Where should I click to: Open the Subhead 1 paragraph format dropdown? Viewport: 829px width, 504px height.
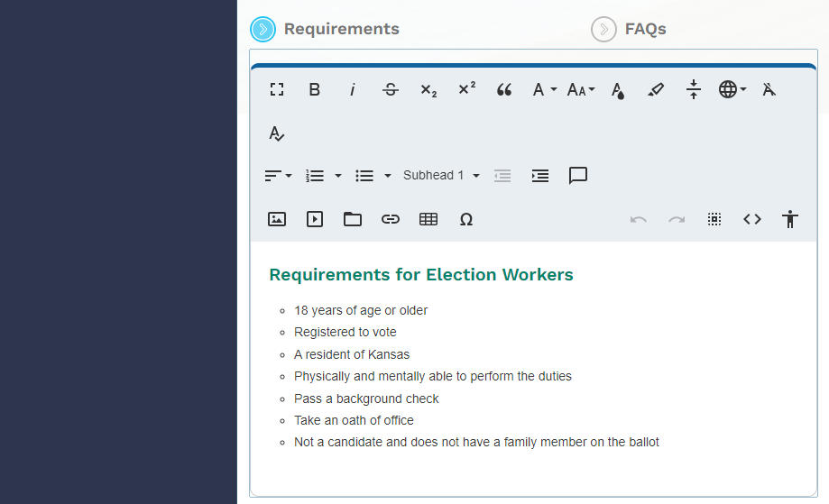441,176
